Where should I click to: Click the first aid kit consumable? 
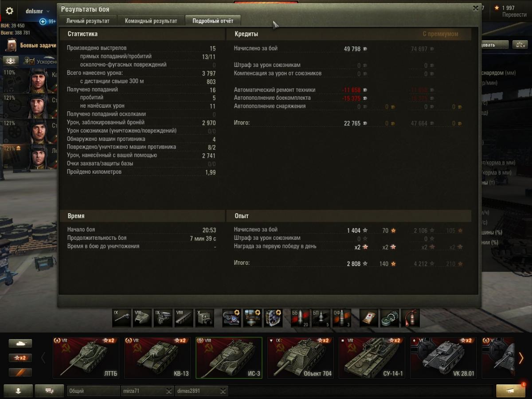coord(369,318)
